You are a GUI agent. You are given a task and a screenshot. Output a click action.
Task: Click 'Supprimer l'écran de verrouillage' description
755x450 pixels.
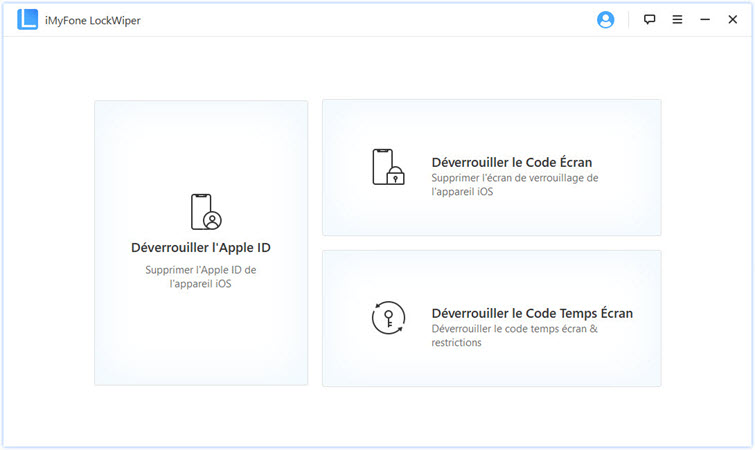pos(515,185)
